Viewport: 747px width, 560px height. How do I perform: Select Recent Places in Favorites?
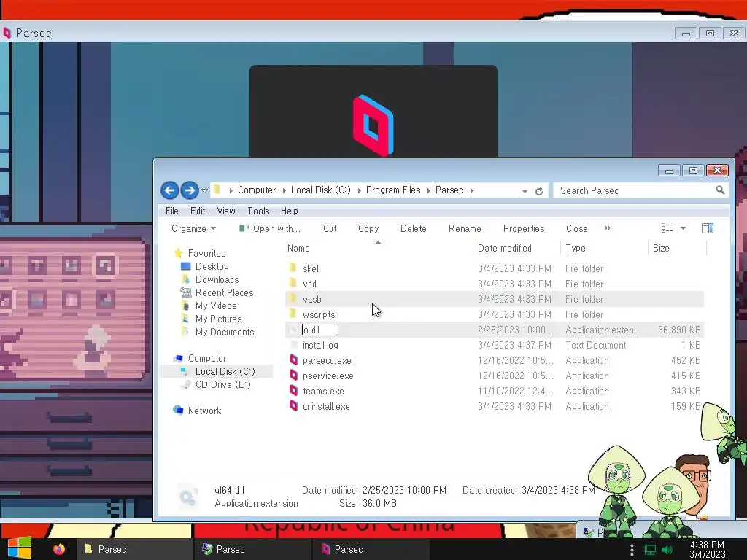tap(224, 293)
